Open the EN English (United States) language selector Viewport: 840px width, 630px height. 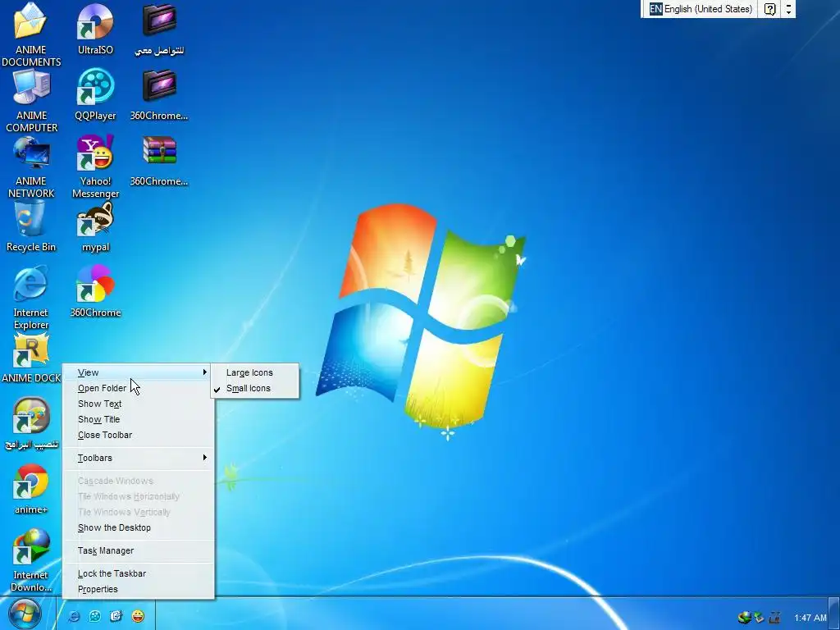(x=701, y=9)
